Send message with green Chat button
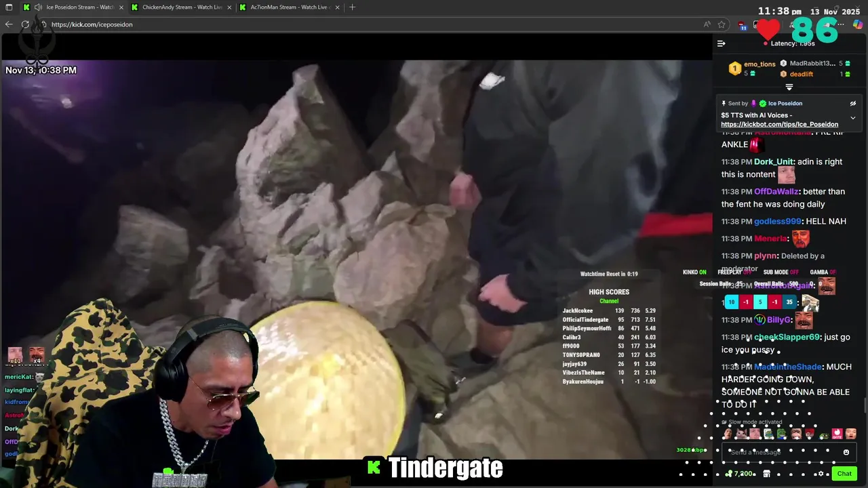 [x=844, y=474]
